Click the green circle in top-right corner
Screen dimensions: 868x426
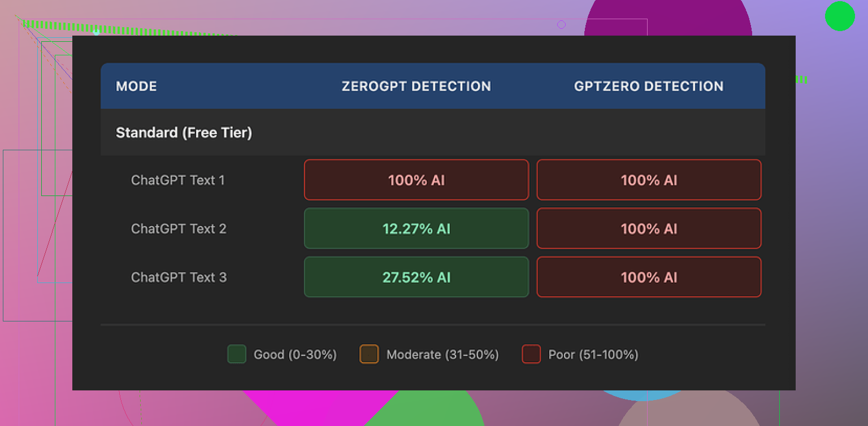pos(840,16)
